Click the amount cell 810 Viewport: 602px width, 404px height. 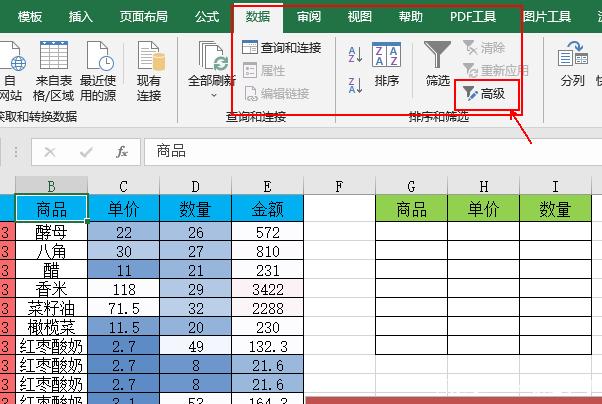(268, 251)
